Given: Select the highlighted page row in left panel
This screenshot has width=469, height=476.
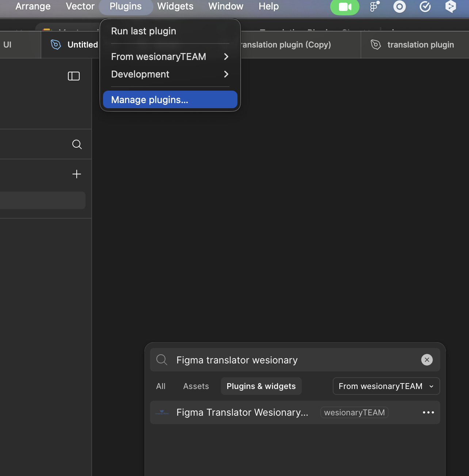Looking at the screenshot, I should click(x=43, y=200).
